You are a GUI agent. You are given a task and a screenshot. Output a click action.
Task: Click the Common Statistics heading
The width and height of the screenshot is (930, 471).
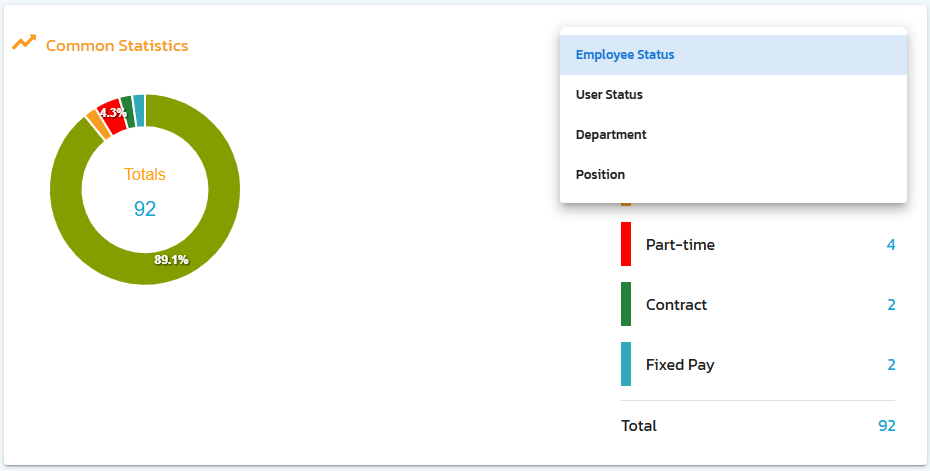(x=117, y=46)
